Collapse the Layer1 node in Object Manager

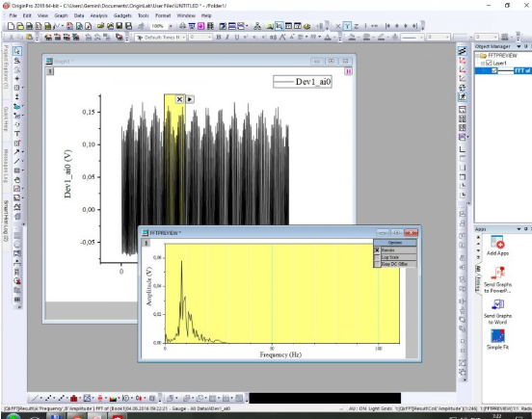[483, 64]
